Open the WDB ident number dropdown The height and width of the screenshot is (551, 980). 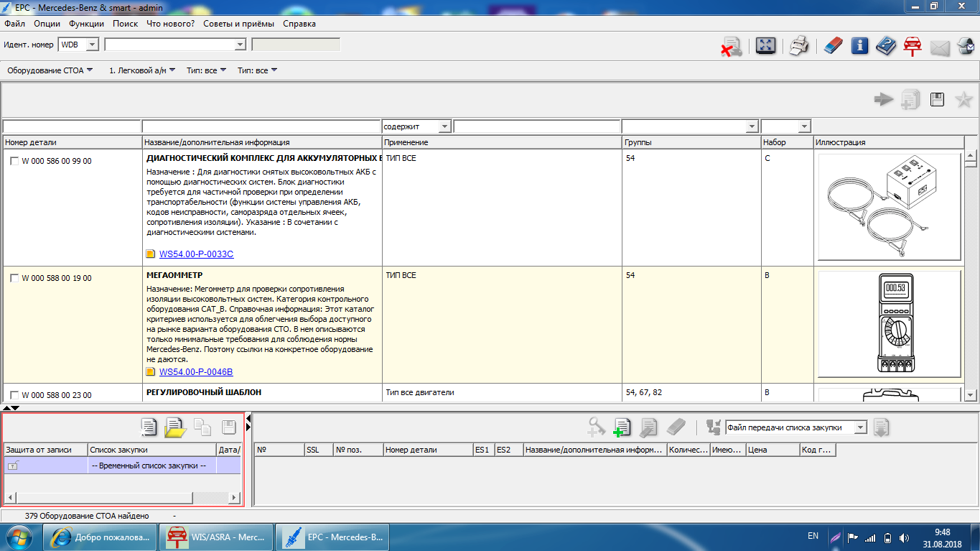[x=92, y=45]
